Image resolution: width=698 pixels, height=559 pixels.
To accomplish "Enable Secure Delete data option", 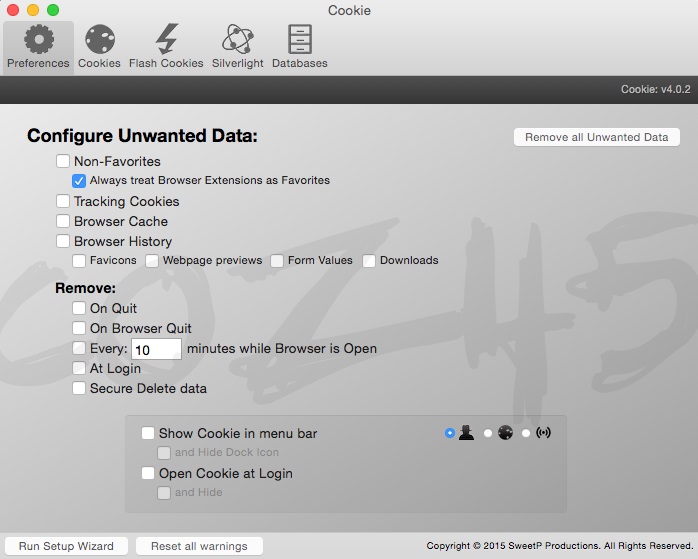I will [79, 388].
